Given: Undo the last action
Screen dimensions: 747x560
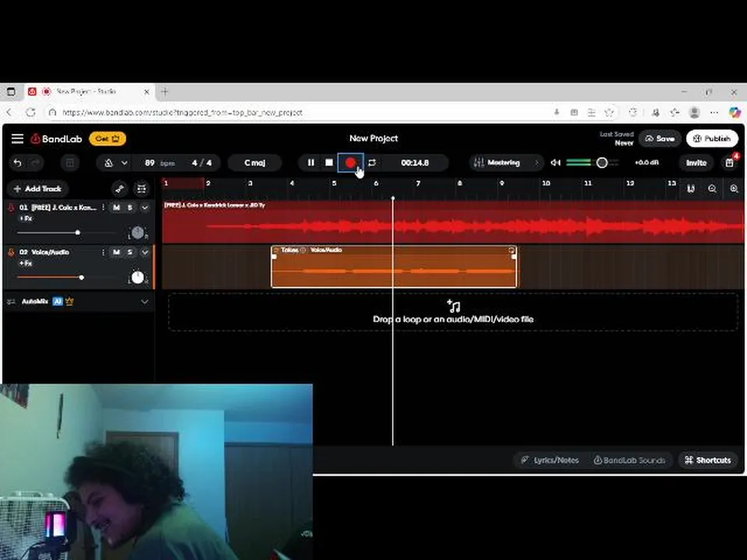Looking at the screenshot, I should pyautogui.click(x=18, y=163).
